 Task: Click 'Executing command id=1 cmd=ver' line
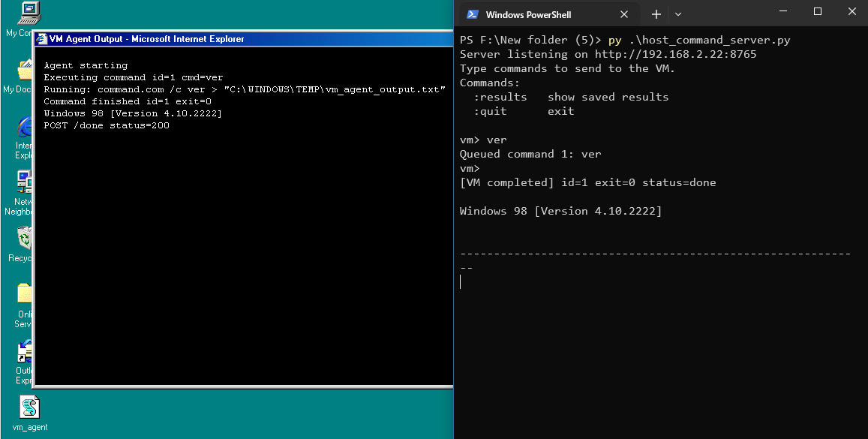tap(134, 77)
